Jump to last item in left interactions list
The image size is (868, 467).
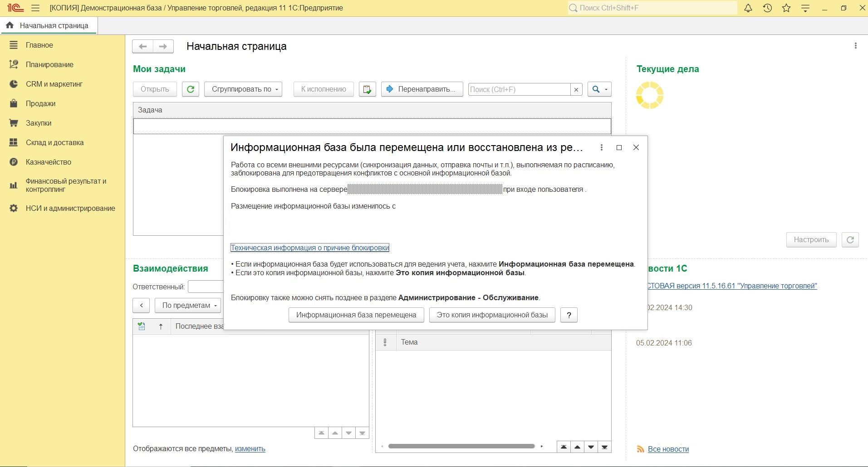pyautogui.click(x=362, y=433)
